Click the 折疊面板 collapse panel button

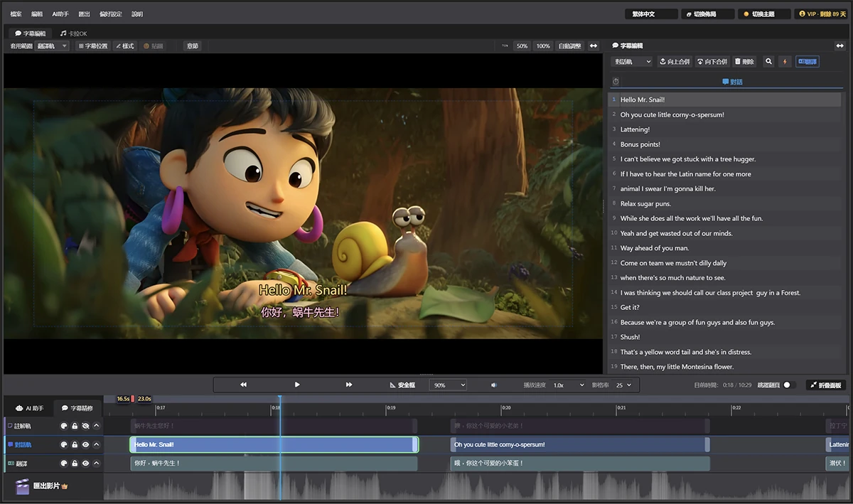pyautogui.click(x=825, y=385)
